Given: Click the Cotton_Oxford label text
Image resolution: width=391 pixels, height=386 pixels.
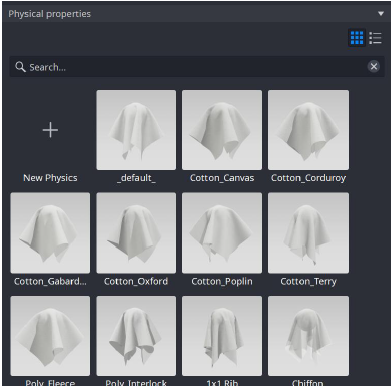Looking at the screenshot, I should coord(136,282).
